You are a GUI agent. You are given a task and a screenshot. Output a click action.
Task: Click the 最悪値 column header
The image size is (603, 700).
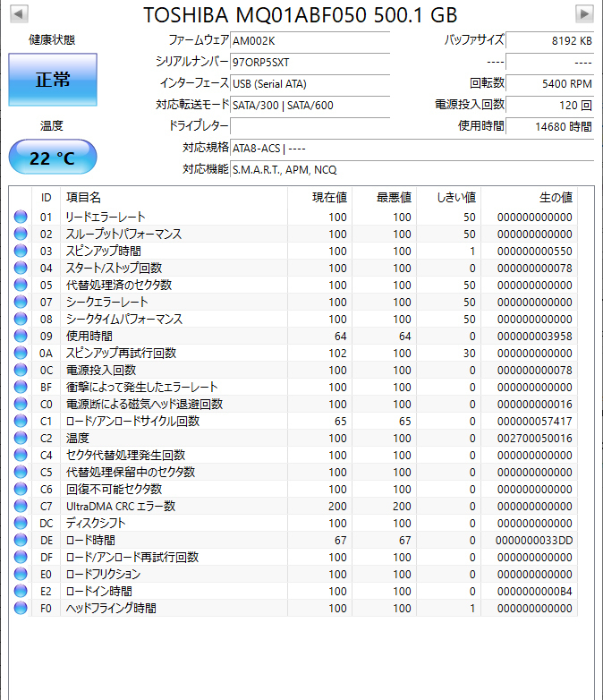point(385,197)
